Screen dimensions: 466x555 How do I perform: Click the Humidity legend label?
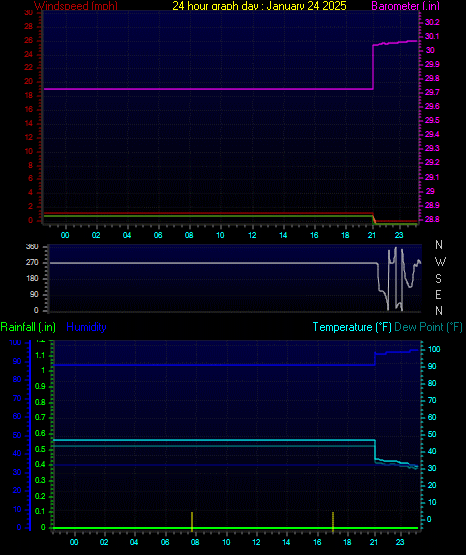[x=86, y=327]
